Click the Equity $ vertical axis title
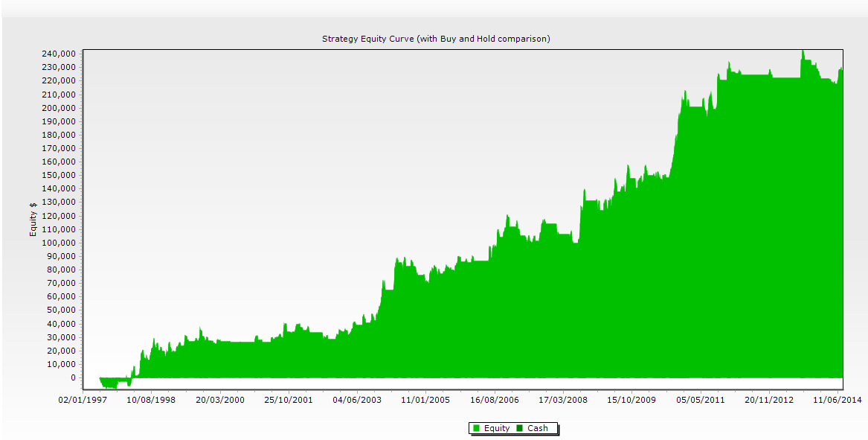The image size is (868, 440). tap(33, 220)
